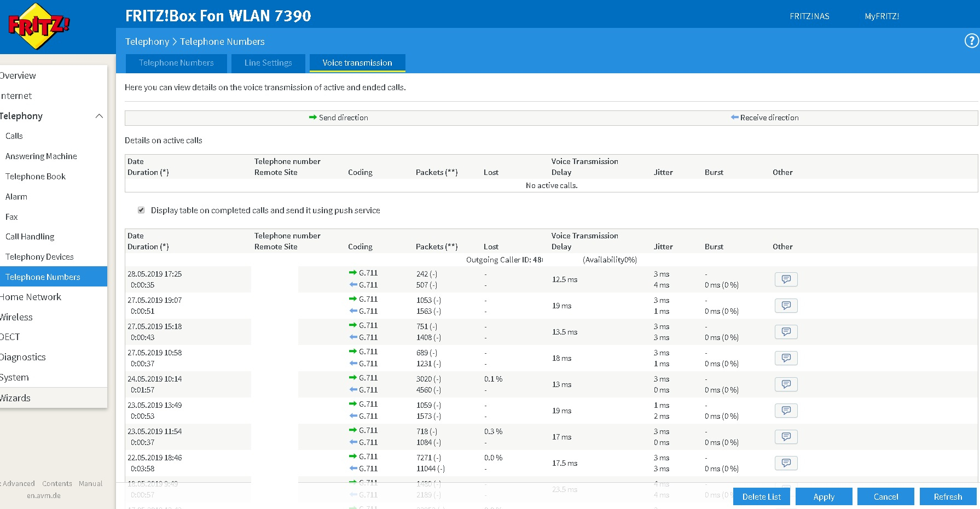Open the MyFRITZ! link
980x509 pixels.
click(882, 16)
